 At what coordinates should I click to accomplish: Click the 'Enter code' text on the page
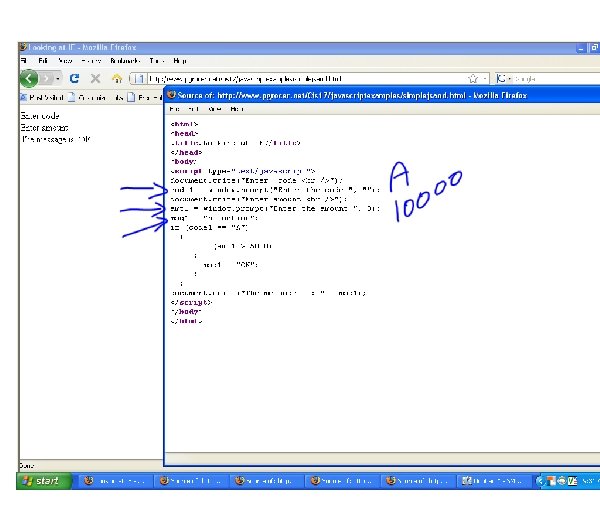click(x=40, y=116)
